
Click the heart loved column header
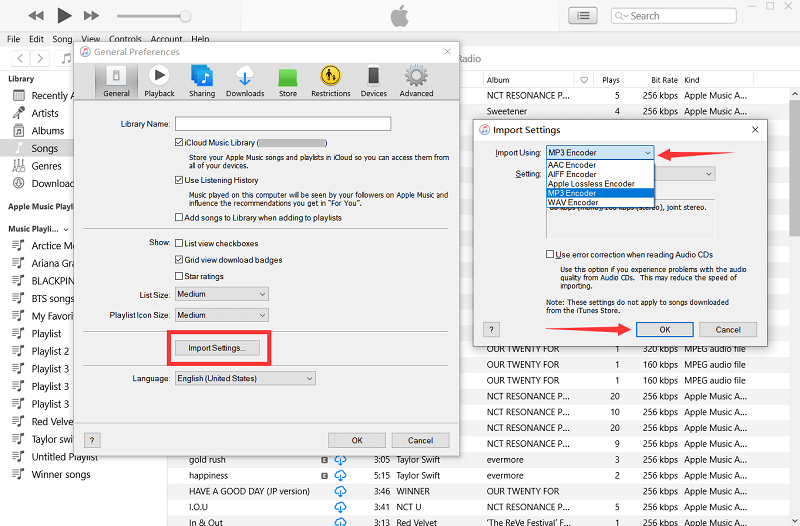click(584, 80)
